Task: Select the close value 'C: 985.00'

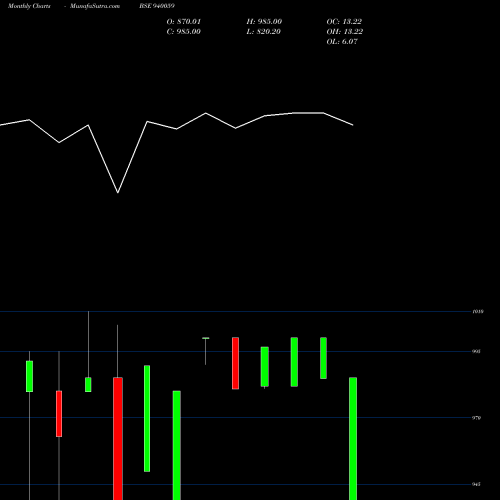Action: 184,32
